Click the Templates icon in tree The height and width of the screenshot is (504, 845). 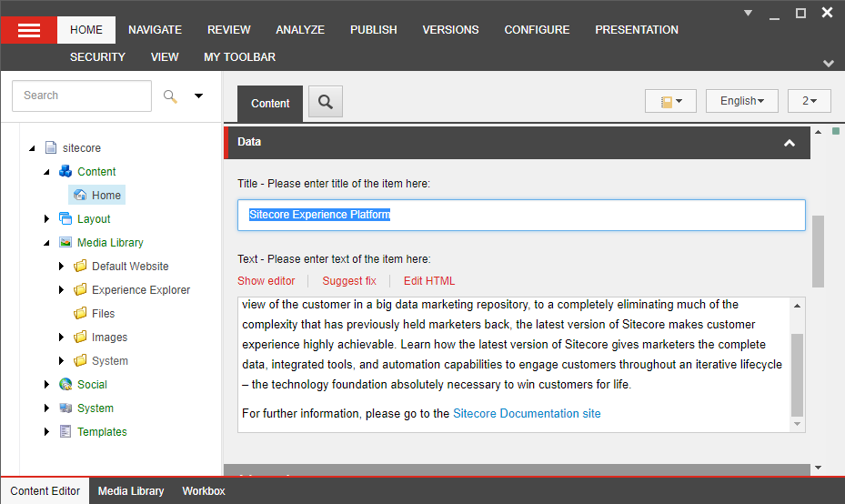tap(65, 432)
